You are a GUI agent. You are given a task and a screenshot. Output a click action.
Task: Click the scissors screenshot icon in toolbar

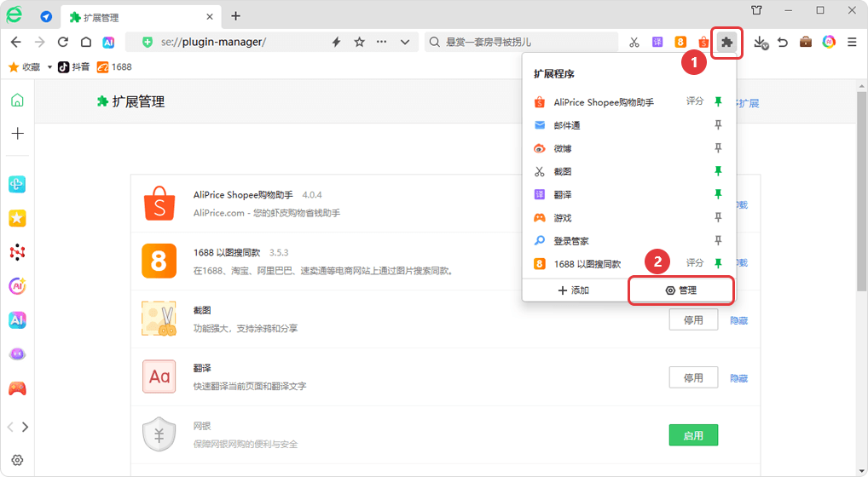pyautogui.click(x=634, y=42)
